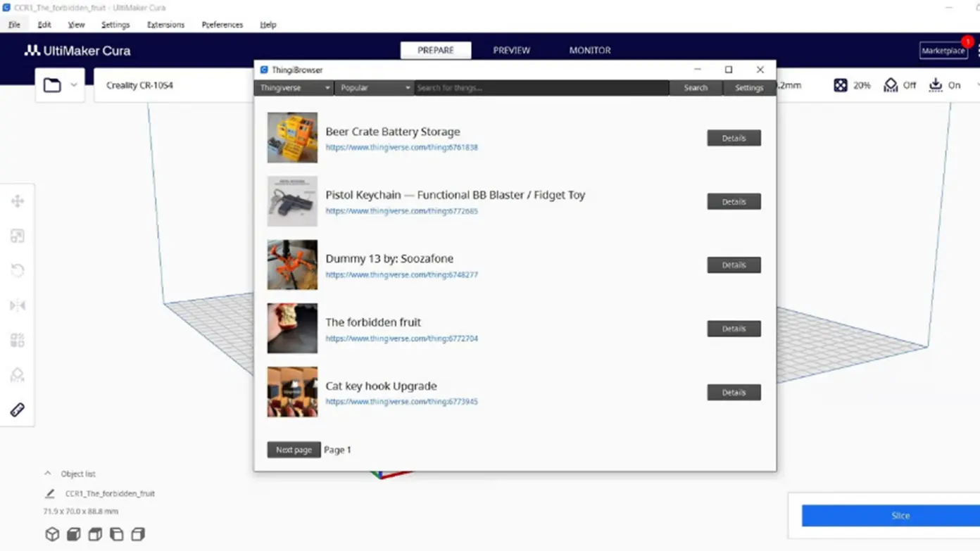Open Dummy 13 Thingiverse link

click(401, 275)
